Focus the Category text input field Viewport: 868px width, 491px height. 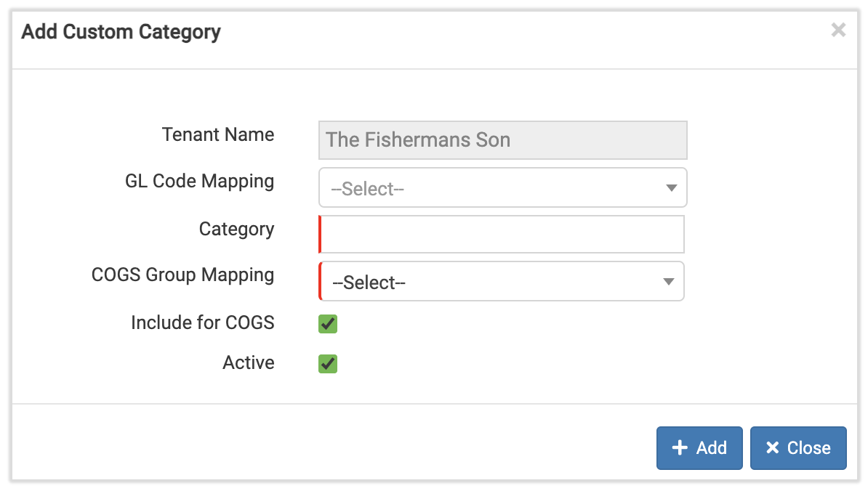click(502, 235)
